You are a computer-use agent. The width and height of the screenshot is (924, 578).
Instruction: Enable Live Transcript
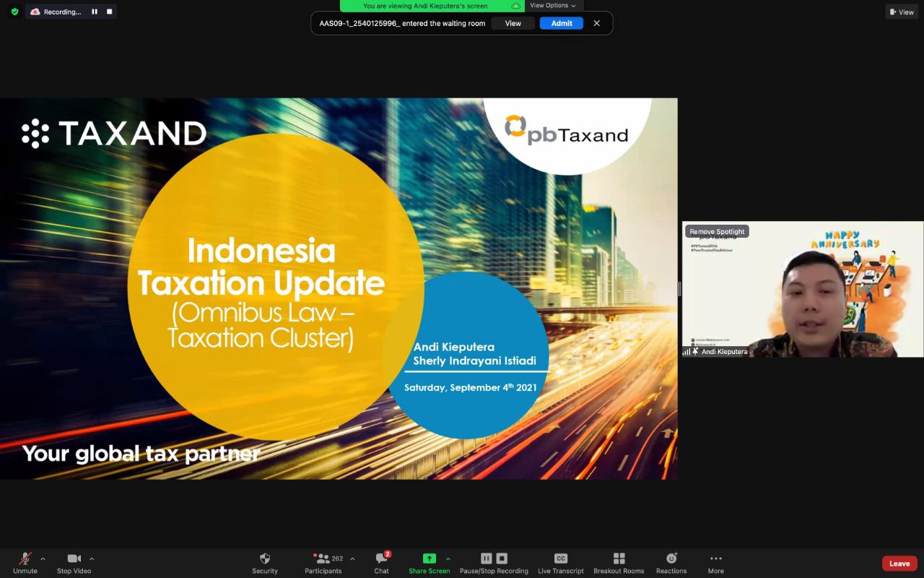(x=561, y=563)
